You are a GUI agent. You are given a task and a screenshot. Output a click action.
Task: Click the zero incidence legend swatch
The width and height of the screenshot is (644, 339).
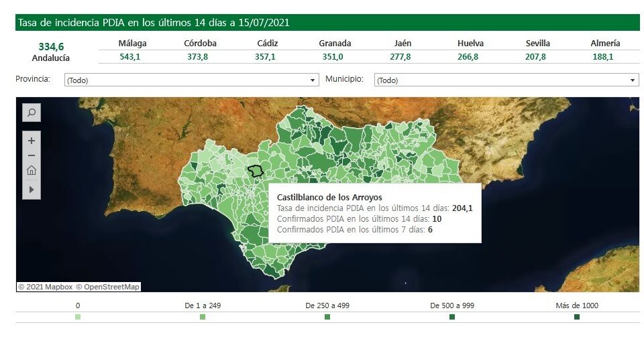(x=78, y=317)
